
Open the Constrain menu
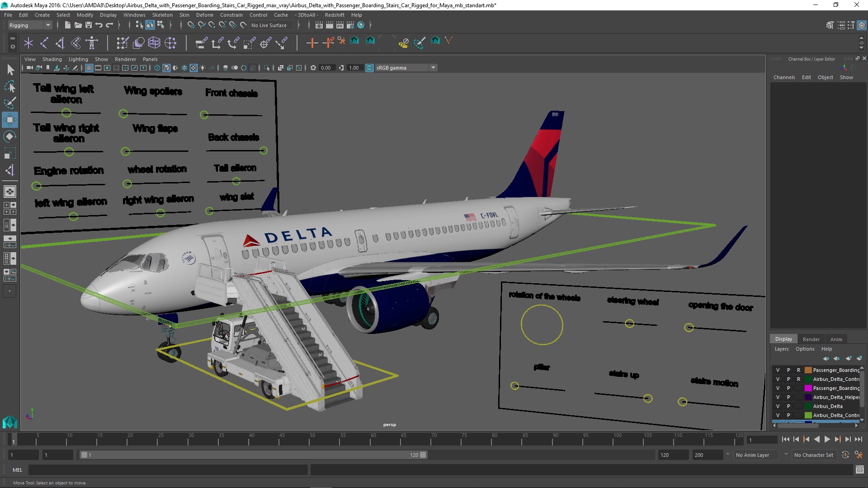click(231, 15)
